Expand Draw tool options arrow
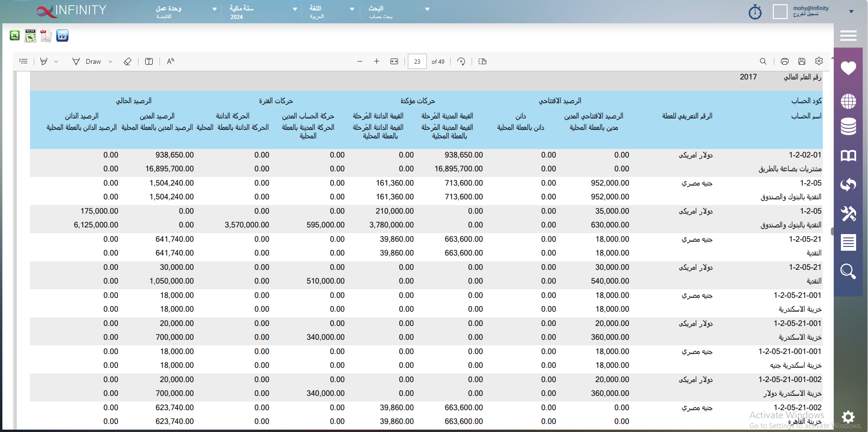 [x=110, y=61]
